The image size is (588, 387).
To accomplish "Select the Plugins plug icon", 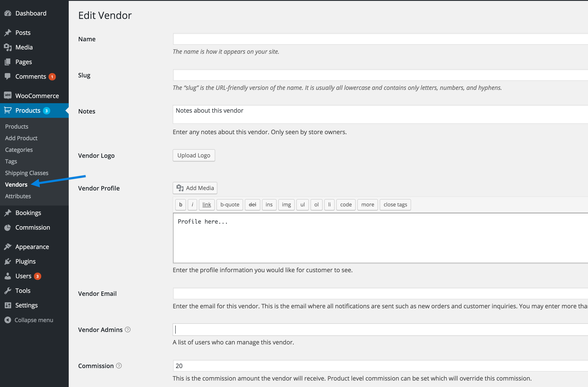I will (x=8, y=261).
